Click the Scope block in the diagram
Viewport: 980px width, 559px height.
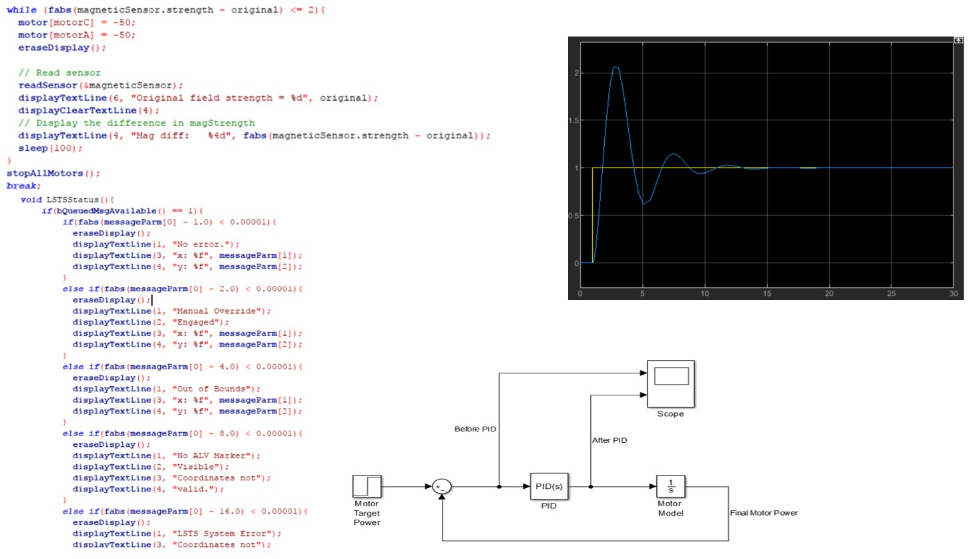[x=670, y=383]
